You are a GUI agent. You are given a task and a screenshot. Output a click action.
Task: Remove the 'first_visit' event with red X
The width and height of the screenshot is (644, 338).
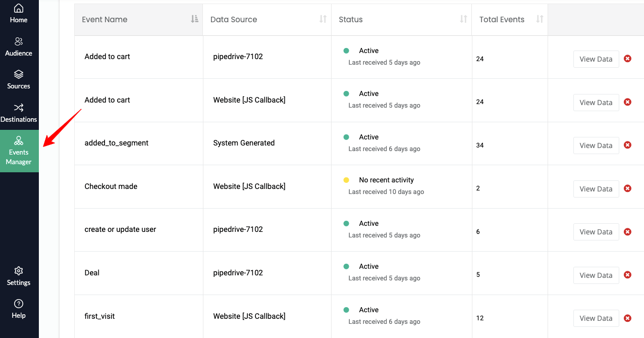(627, 318)
